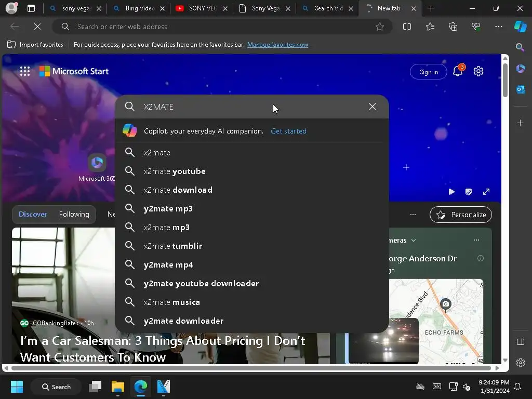Choose the x2mate tumblir suggestion

(x=252, y=246)
